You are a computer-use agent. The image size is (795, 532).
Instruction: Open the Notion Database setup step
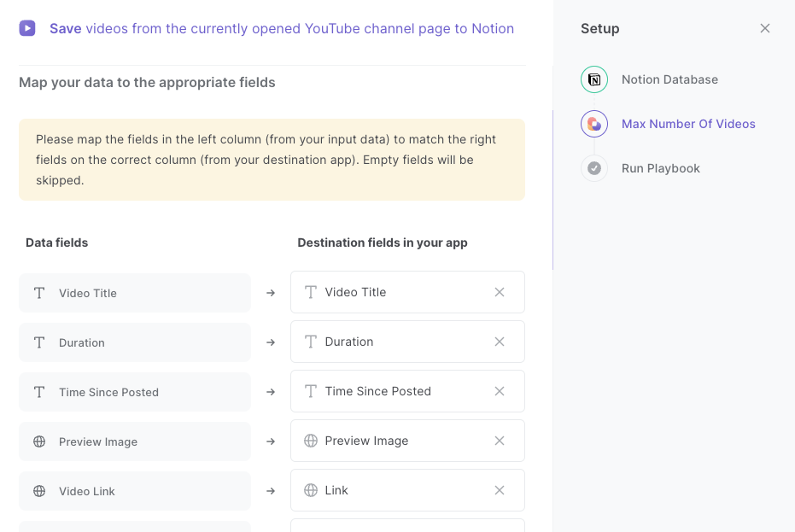(x=669, y=79)
